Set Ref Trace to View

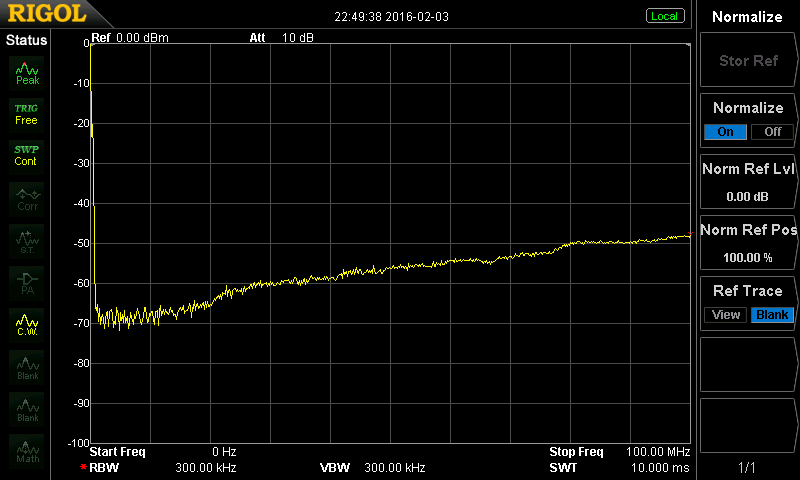(726, 315)
